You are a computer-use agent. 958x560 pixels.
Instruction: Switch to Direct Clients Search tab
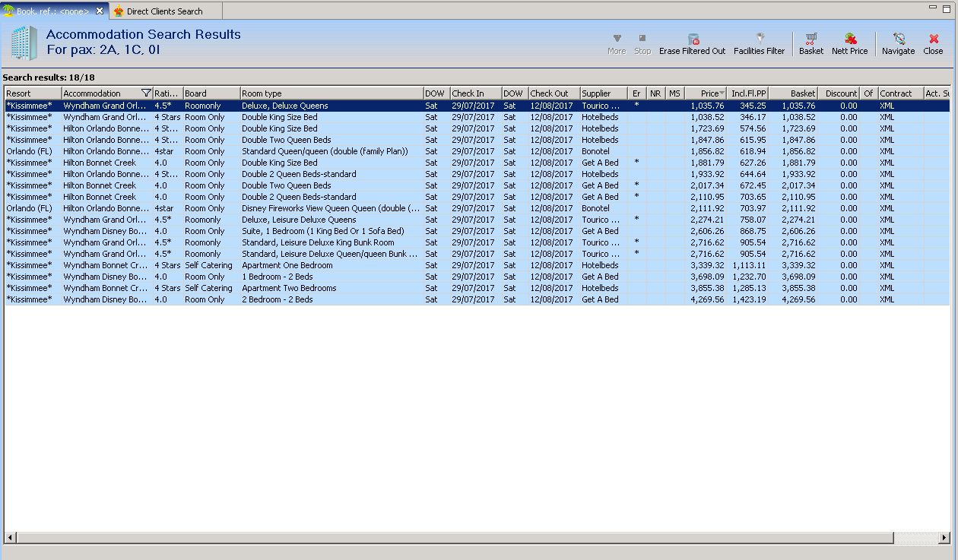pyautogui.click(x=164, y=11)
